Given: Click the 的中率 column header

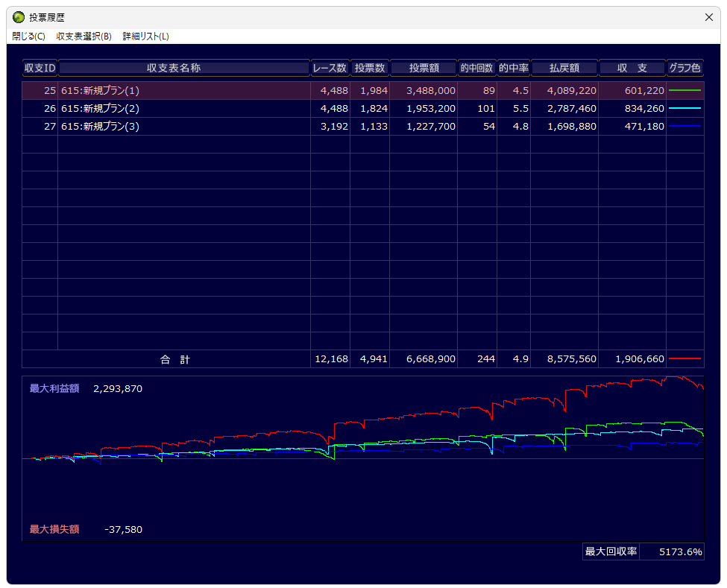Looking at the screenshot, I should [513, 68].
